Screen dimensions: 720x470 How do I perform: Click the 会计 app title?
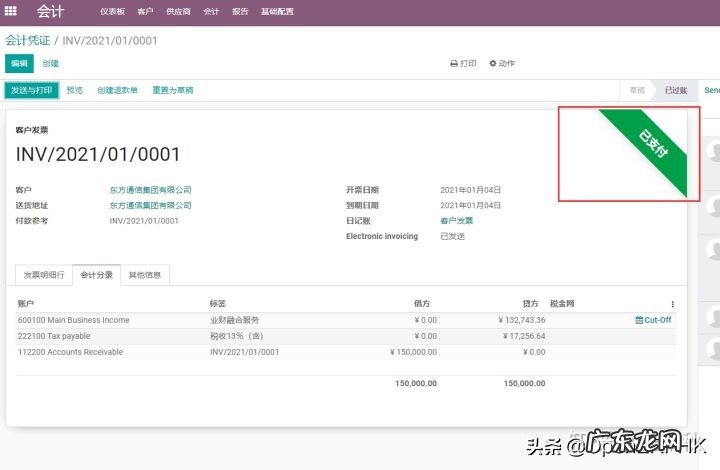coord(51,11)
